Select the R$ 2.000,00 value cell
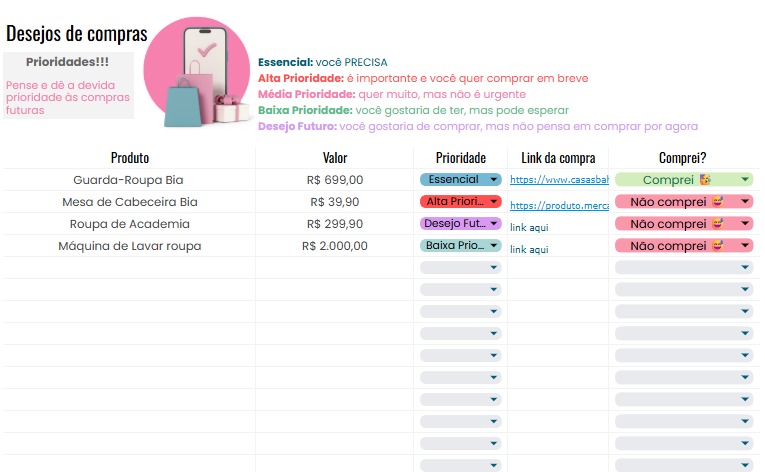 pos(335,246)
